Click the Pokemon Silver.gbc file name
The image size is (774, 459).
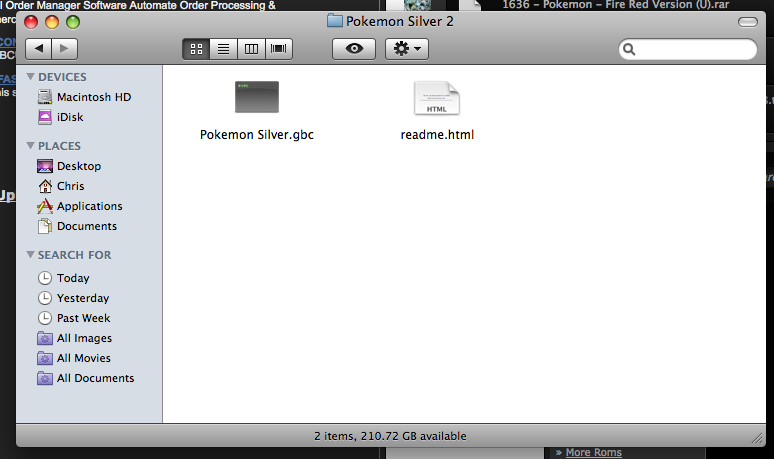(x=257, y=135)
